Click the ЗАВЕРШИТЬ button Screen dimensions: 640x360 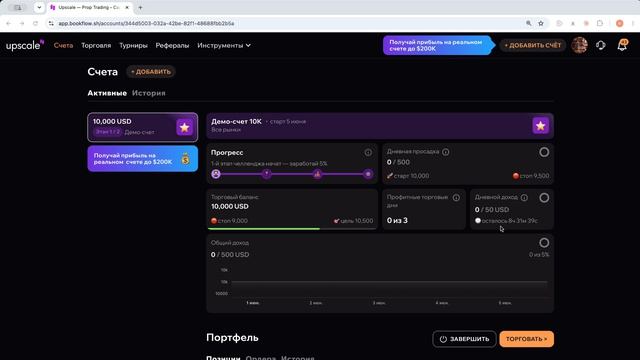(464, 339)
